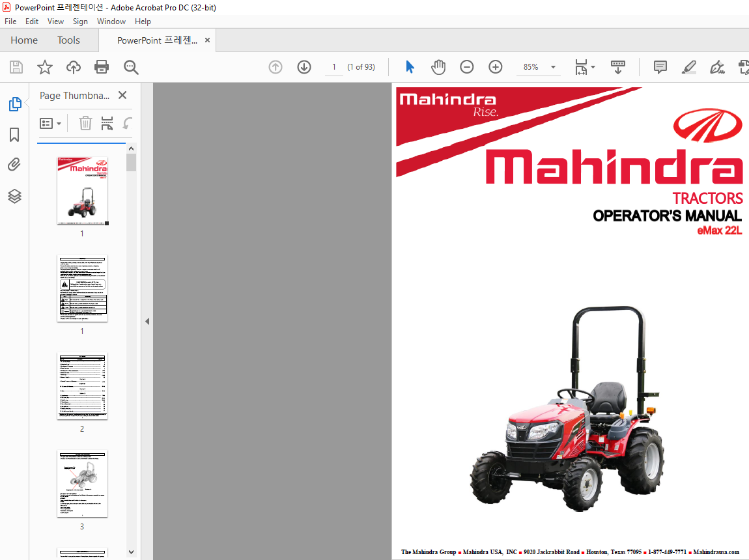Switch to the Home tab

point(24,40)
